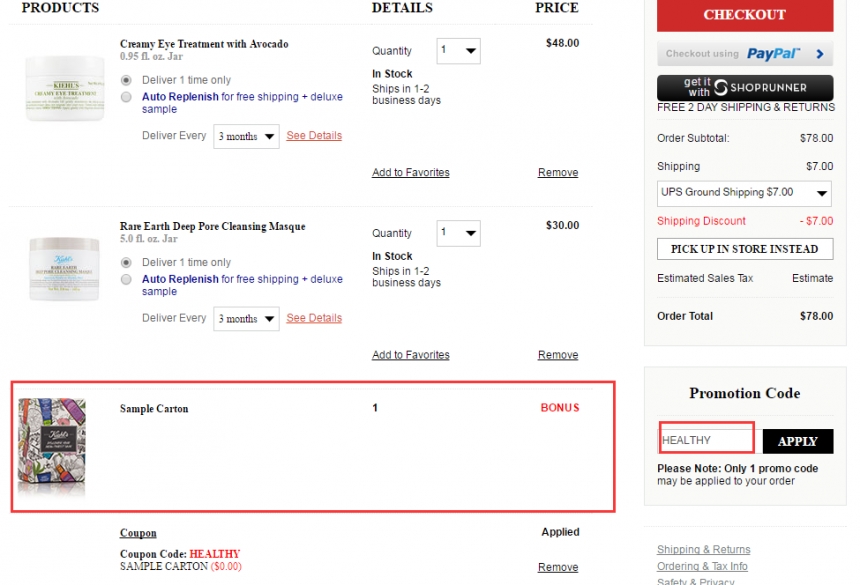Select Deliver 1 time only for Cleansing Masque
The width and height of the screenshot is (860, 585).
point(126,263)
